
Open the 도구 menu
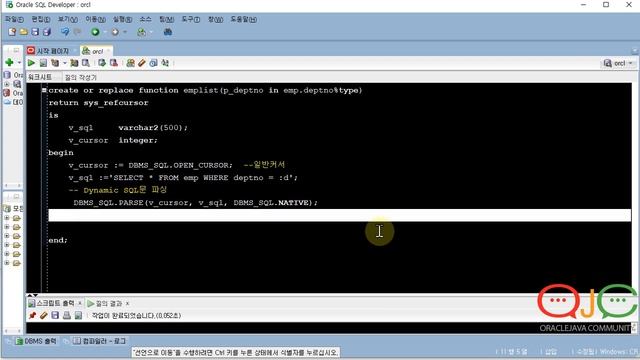[x=191, y=19]
